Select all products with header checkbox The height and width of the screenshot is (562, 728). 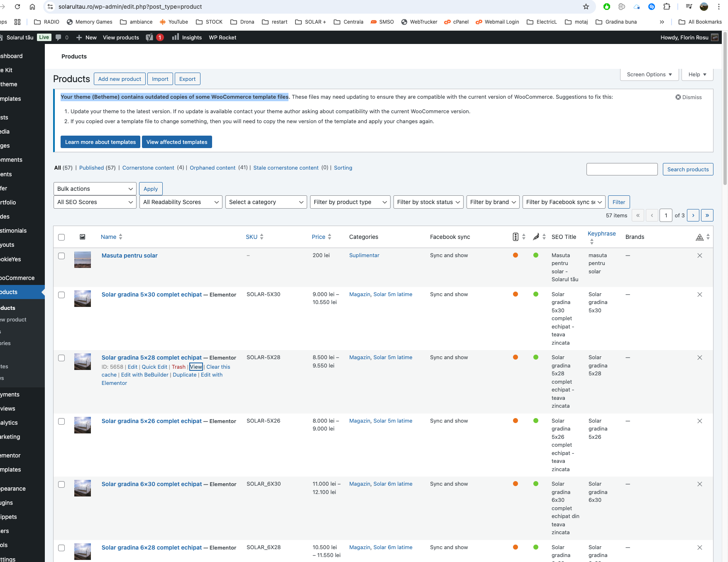click(61, 237)
